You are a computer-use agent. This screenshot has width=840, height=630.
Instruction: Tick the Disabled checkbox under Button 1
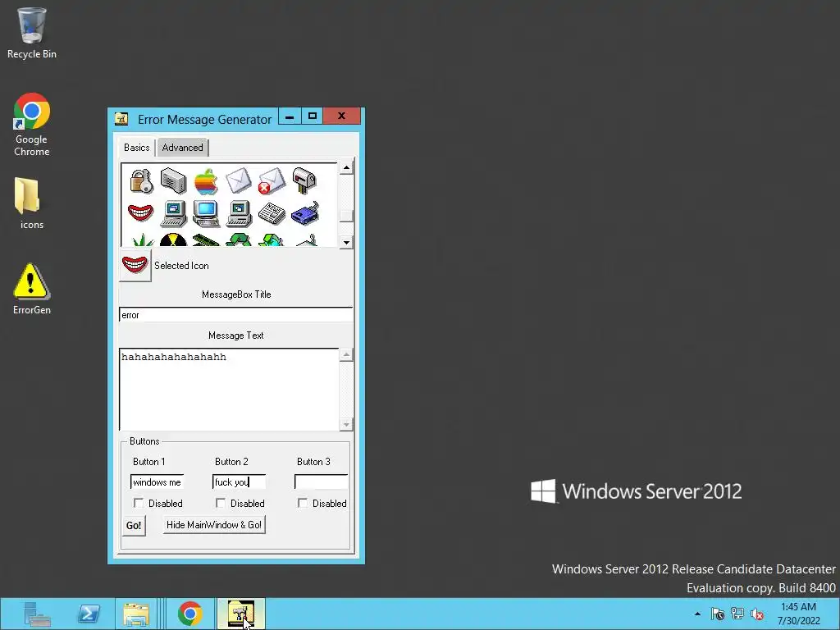point(138,503)
